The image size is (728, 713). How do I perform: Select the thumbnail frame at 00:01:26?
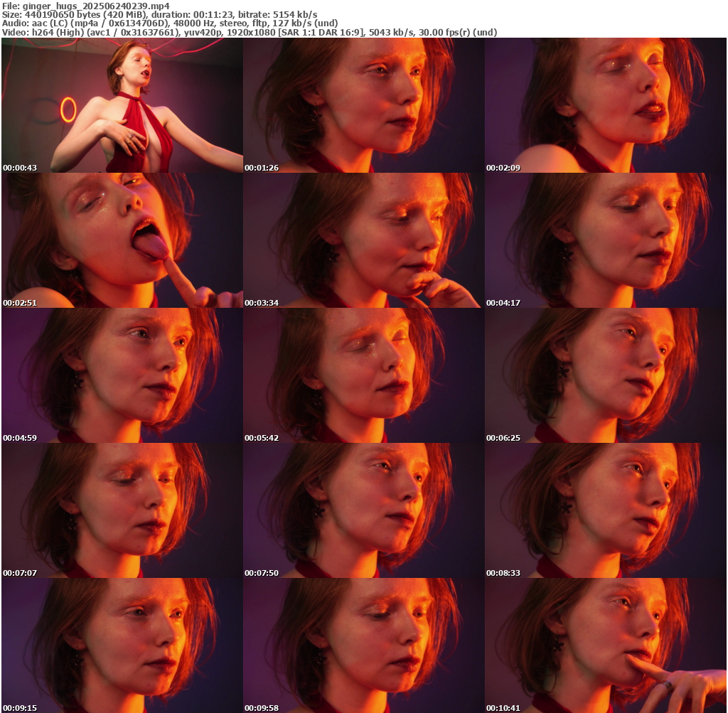[x=363, y=105]
